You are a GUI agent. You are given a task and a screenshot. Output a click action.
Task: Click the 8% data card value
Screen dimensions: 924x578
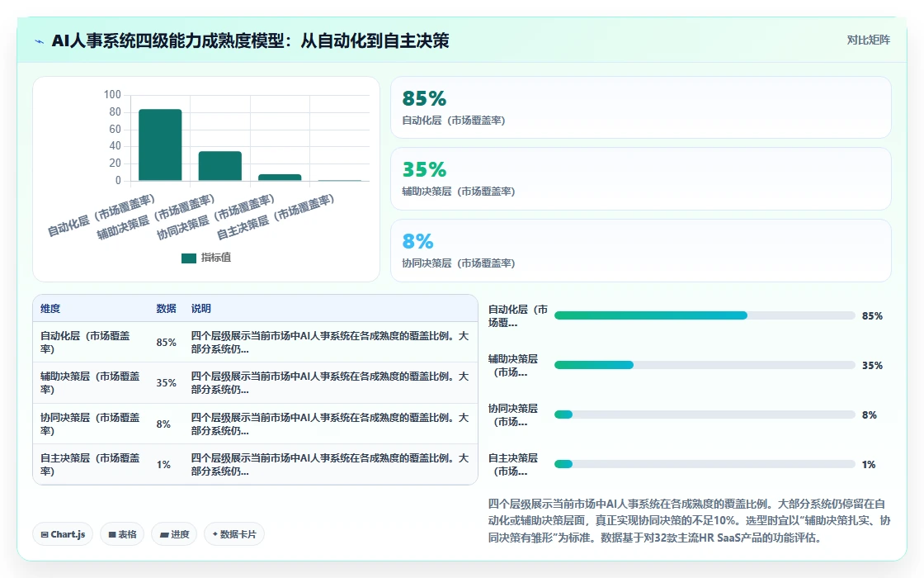[417, 241]
